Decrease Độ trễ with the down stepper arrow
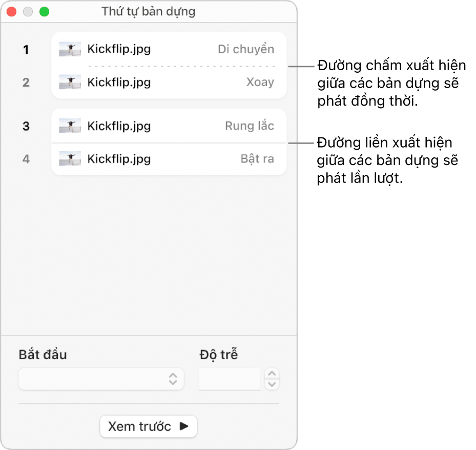The image size is (476, 450). pos(272,384)
